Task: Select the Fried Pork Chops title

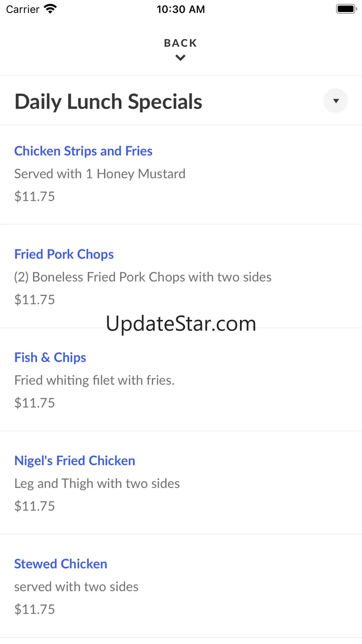Action: [x=64, y=254]
